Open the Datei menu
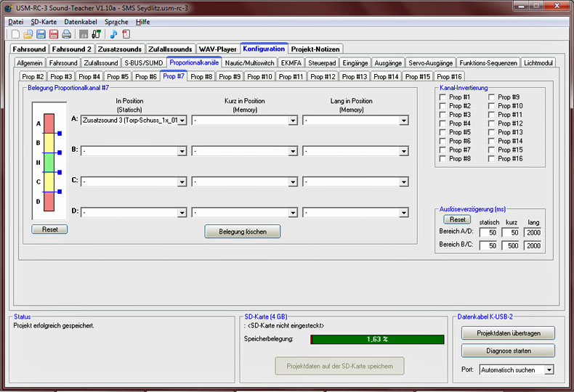 click(x=16, y=22)
